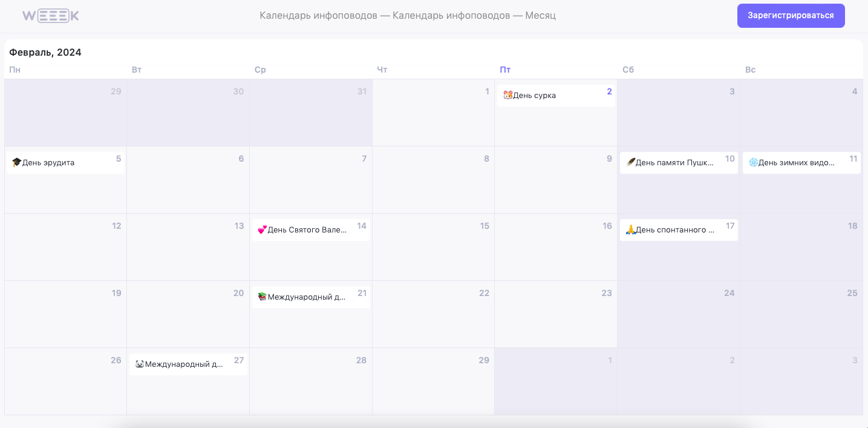
Task: Click the praying hands icon on February 17
Action: (x=630, y=230)
